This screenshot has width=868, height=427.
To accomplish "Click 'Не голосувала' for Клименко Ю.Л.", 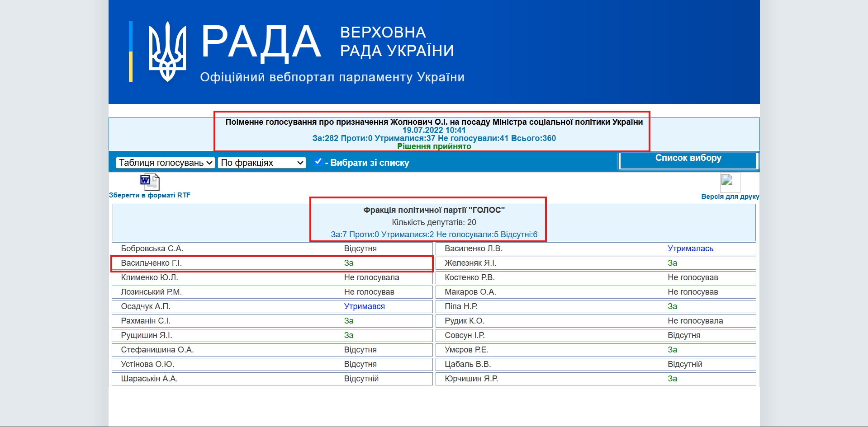I will point(372,277).
